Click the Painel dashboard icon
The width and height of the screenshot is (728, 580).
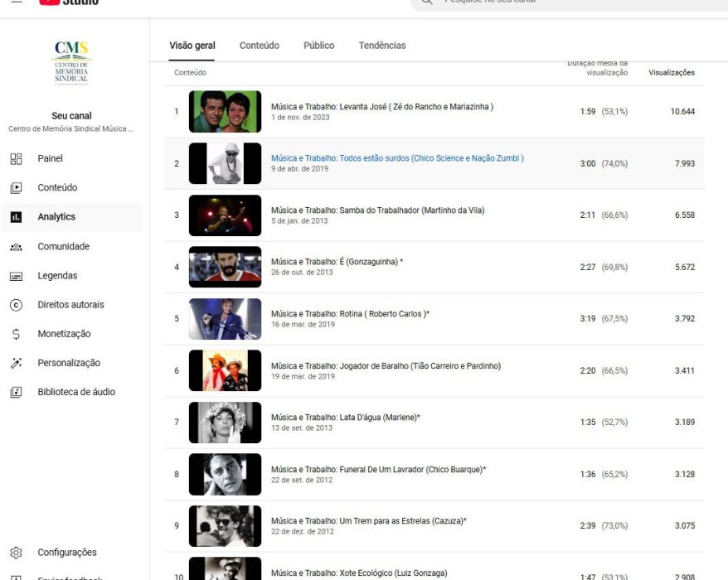tap(16, 159)
